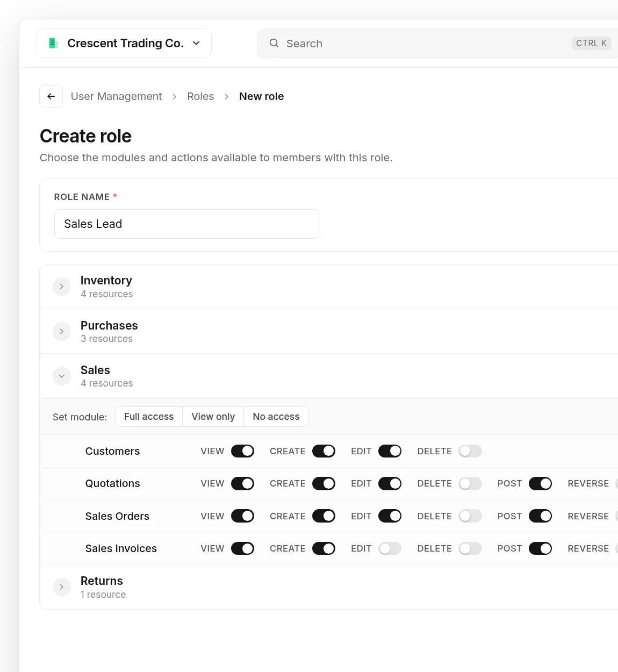Select the Sales module title
Image resolution: width=618 pixels, height=672 pixels.
point(95,370)
